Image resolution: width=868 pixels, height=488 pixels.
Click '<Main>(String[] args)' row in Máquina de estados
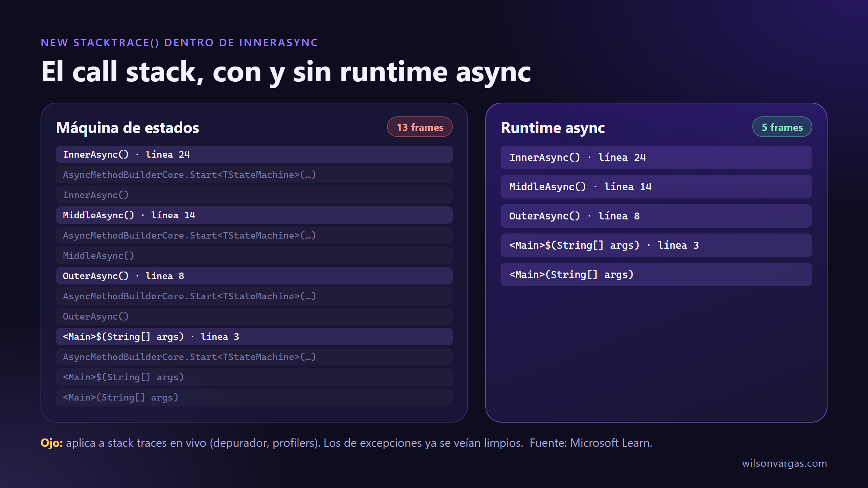click(254, 397)
